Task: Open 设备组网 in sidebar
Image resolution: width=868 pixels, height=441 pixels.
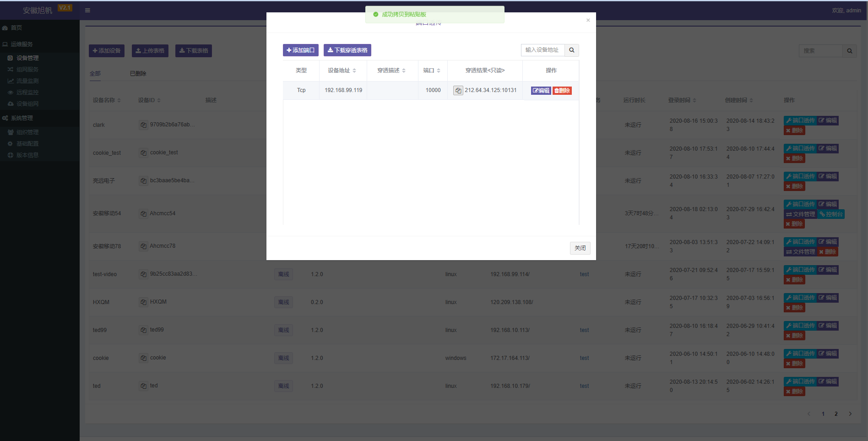Action: [x=40, y=104]
